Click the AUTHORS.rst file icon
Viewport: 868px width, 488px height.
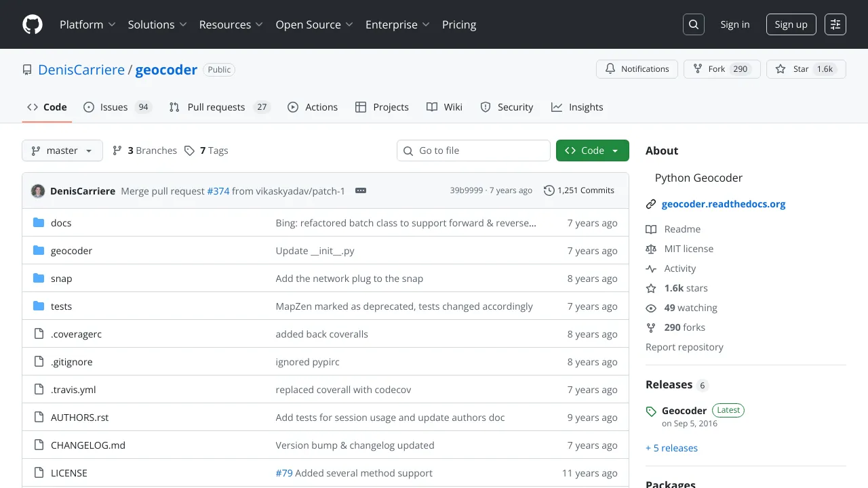tap(39, 418)
